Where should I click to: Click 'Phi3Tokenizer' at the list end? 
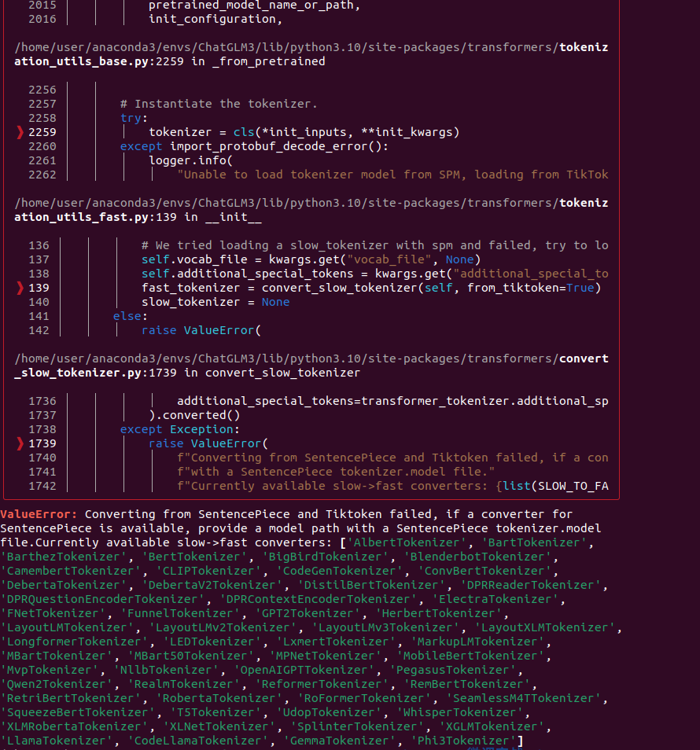point(462,741)
